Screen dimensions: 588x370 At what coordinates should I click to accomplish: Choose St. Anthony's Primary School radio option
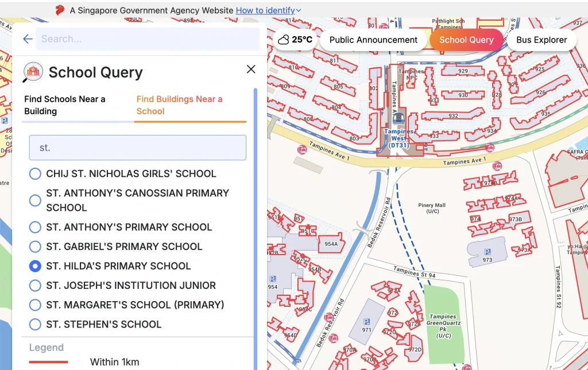pyautogui.click(x=35, y=227)
